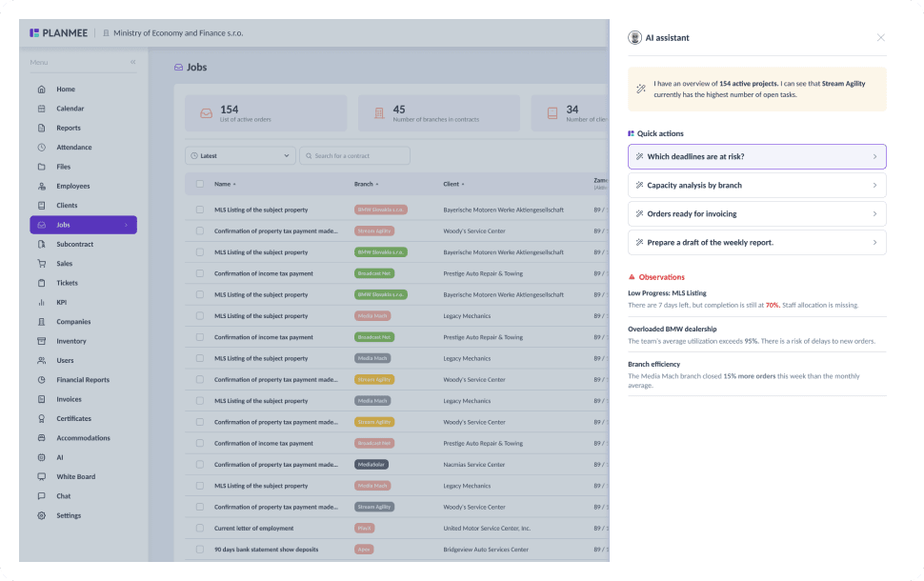This screenshot has width=924, height=581.
Task: Open the Chat bubble icon
Action: pyautogui.click(x=41, y=496)
